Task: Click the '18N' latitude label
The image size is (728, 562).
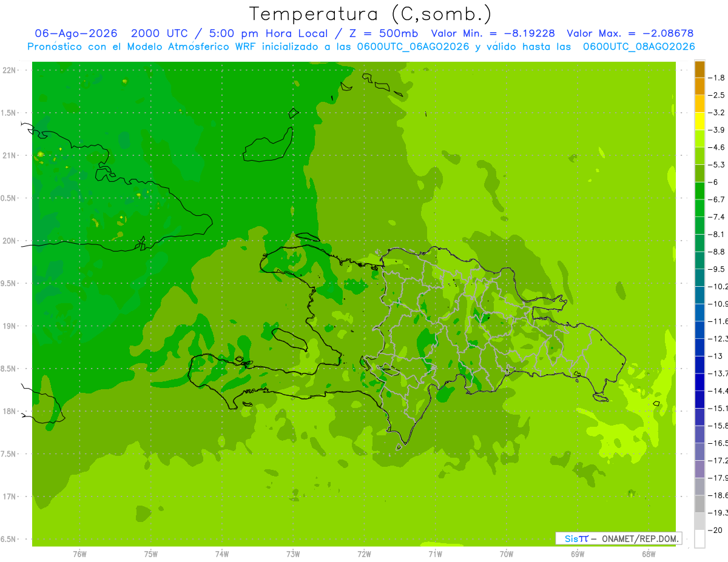Action: pyautogui.click(x=10, y=412)
